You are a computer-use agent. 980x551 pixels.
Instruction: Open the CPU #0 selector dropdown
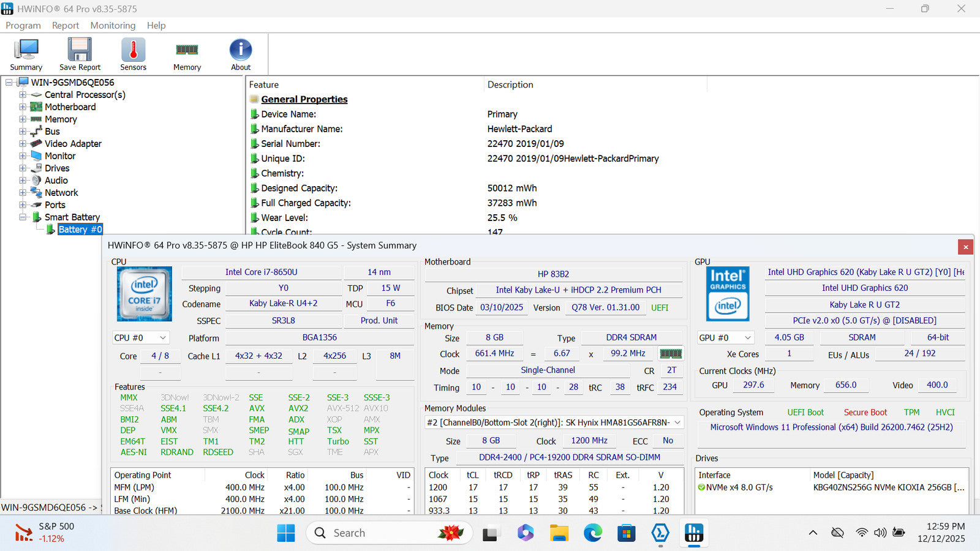coord(140,338)
